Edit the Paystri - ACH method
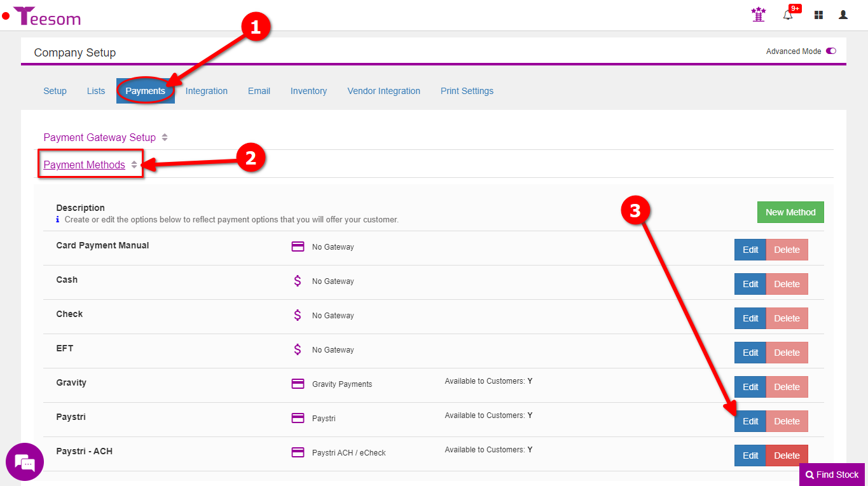 [750, 456]
